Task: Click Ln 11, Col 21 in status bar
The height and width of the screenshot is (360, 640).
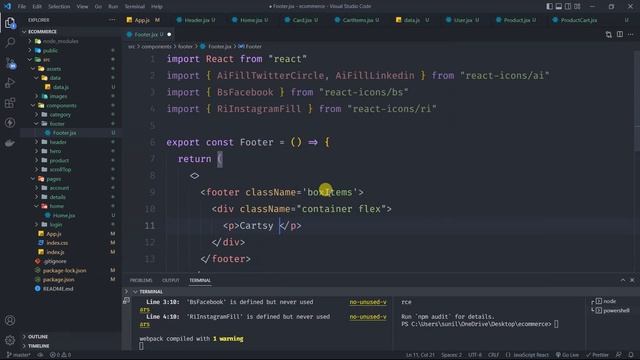Action: pos(420,355)
